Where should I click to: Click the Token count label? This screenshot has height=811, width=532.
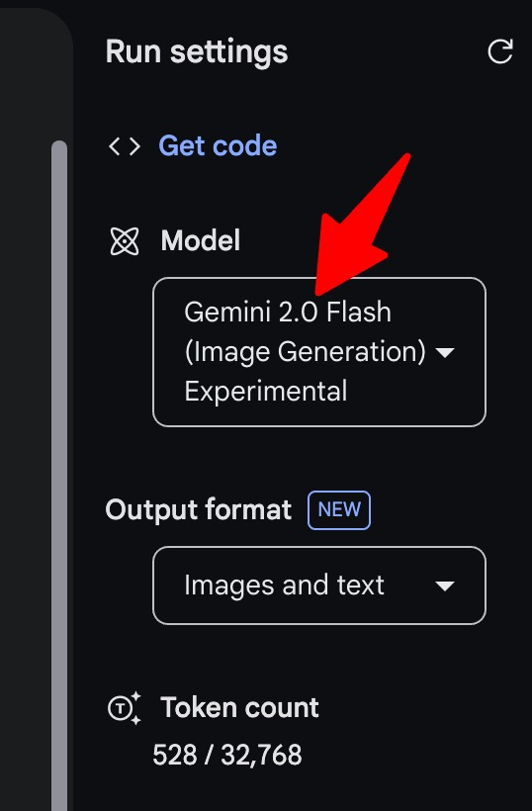(x=239, y=707)
